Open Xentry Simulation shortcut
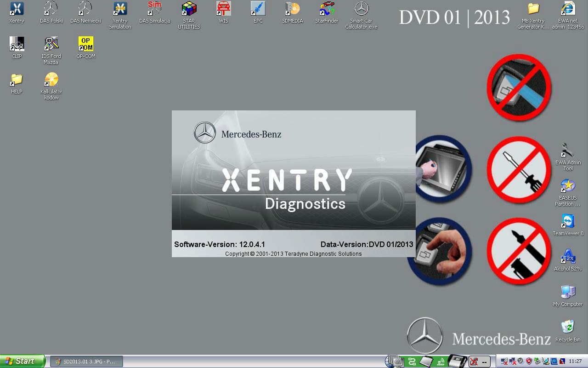This screenshot has width=588, height=368. [x=120, y=16]
